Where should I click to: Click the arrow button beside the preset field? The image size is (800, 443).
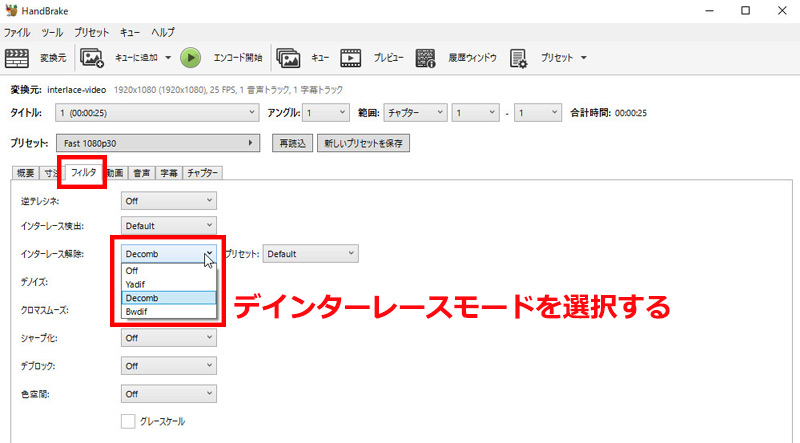tap(251, 144)
